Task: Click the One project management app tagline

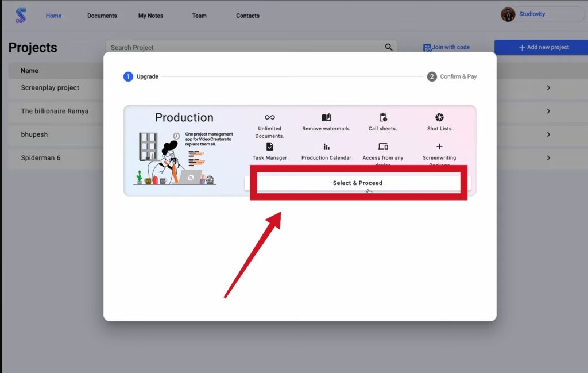Action: 209,139
